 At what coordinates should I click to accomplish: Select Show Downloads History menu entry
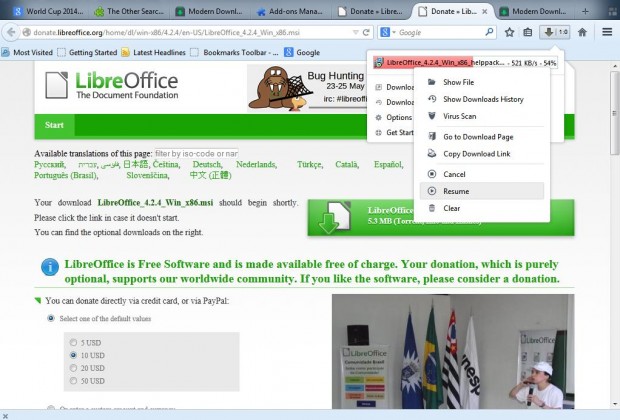point(482,99)
